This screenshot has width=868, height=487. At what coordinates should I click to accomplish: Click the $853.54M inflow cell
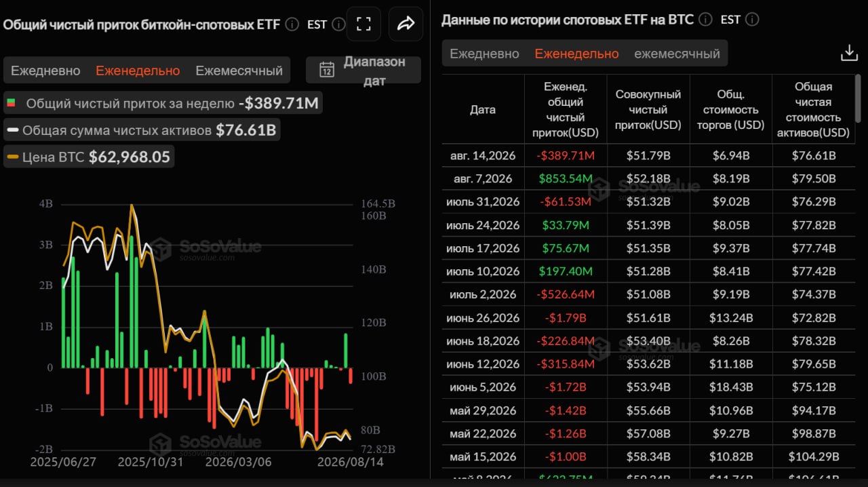(566, 178)
